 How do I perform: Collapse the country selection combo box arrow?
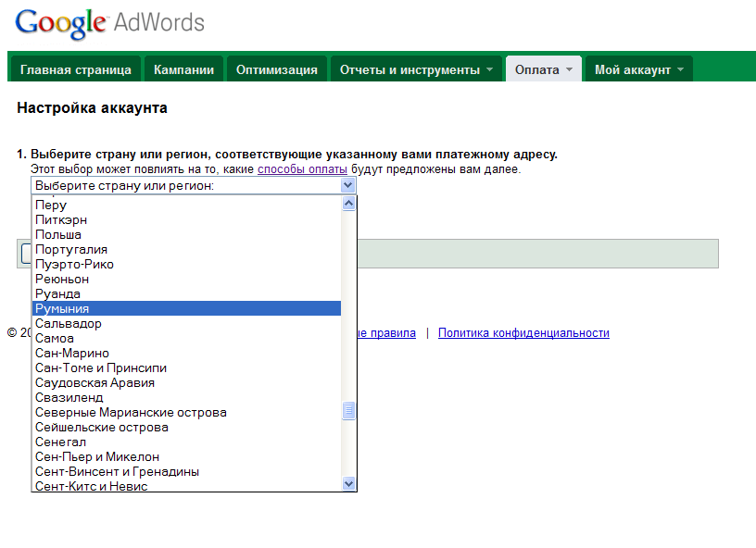point(348,185)
